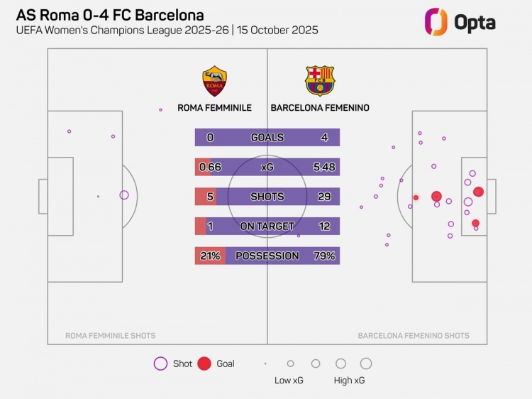Click the GOALS stat bar
Screen dimensions: 532x399
[267, 138]
